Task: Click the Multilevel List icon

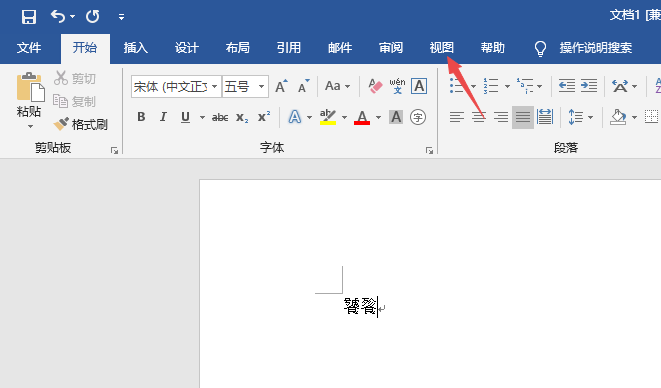Action: [525, 86]
